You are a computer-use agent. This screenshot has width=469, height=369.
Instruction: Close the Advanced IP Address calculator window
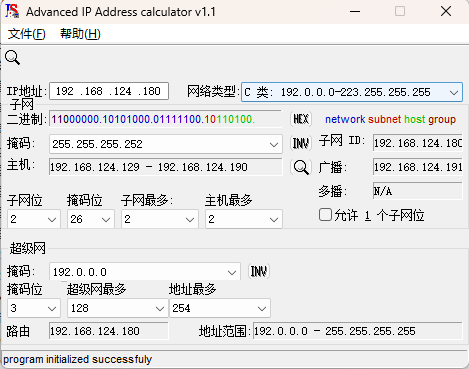[446, 12]
